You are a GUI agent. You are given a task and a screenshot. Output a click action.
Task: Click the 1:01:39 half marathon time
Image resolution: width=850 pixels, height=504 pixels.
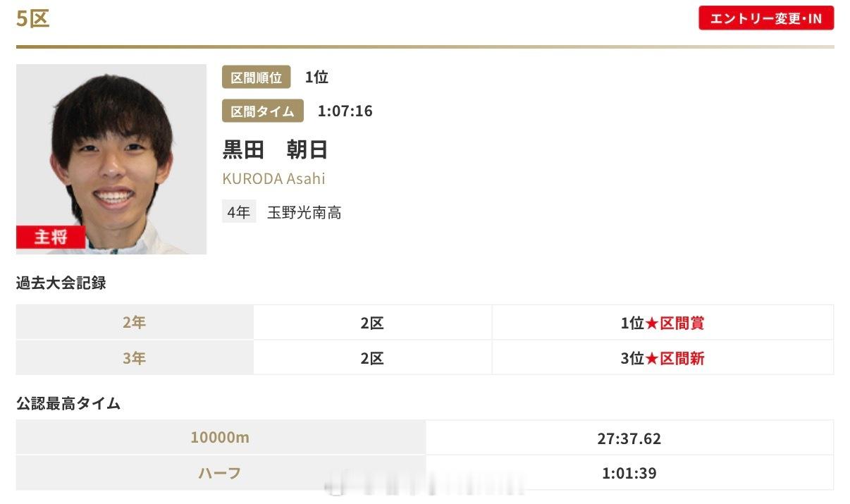[x=629, y=473]
